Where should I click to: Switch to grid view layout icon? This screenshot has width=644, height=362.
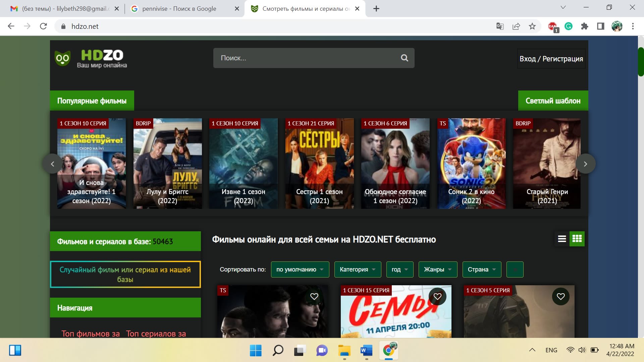click(577, 239)
